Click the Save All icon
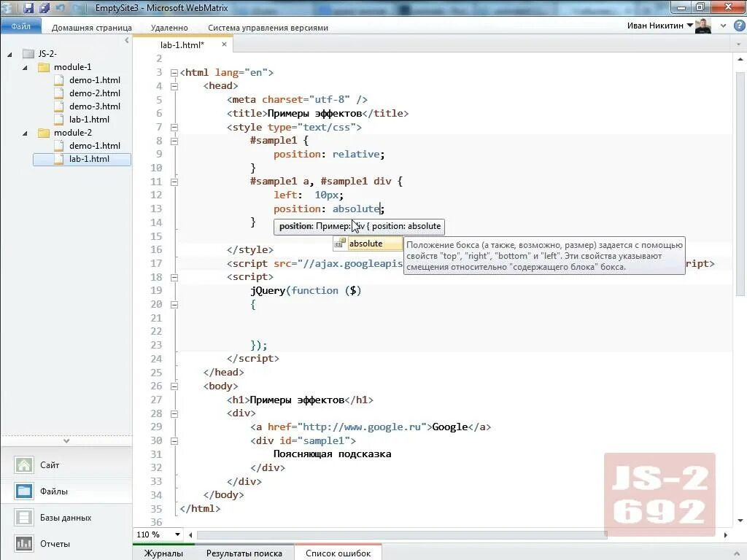747x560 pixels. coord(45,7)
